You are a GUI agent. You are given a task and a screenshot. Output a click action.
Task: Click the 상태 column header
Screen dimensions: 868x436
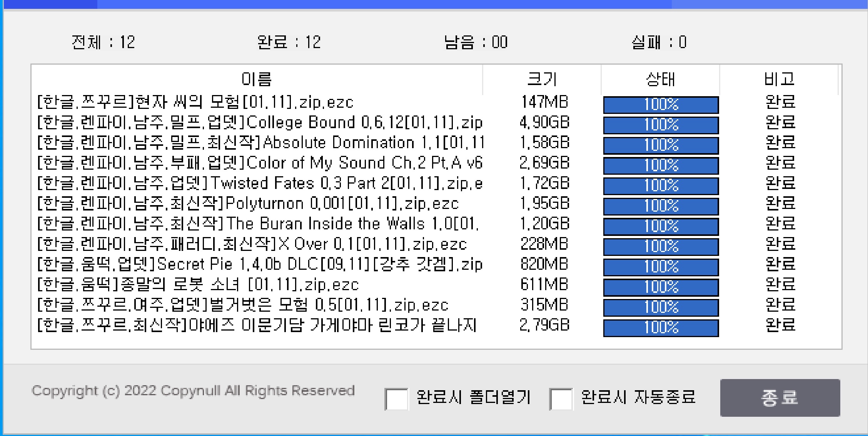click(x=660, y=79)
